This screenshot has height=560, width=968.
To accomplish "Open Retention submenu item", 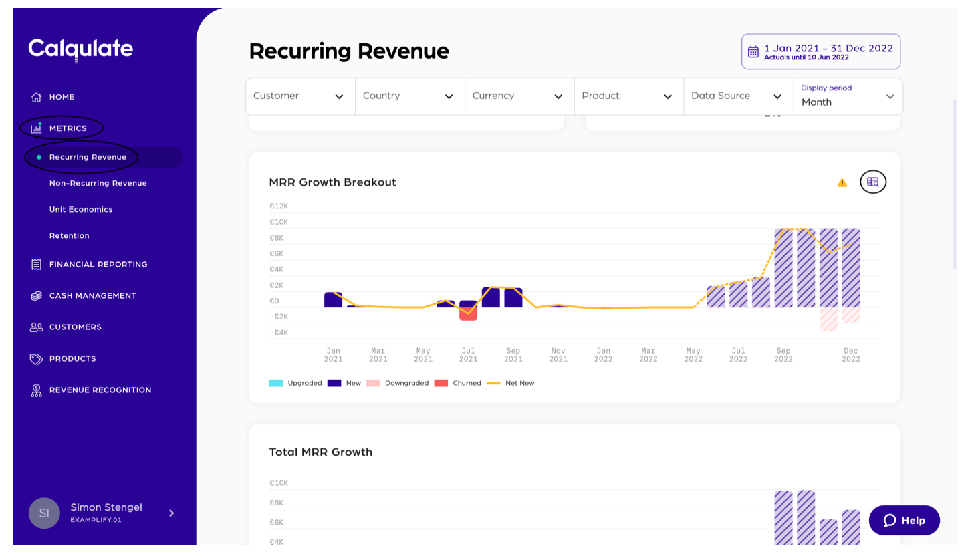I will (x=70, y=235).
